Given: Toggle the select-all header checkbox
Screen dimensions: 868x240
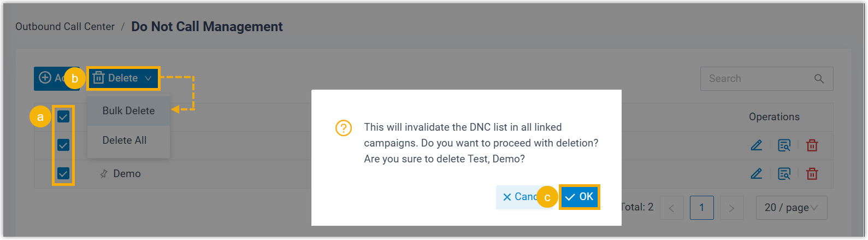Looking at the screenshot, I should click(63, 117).
